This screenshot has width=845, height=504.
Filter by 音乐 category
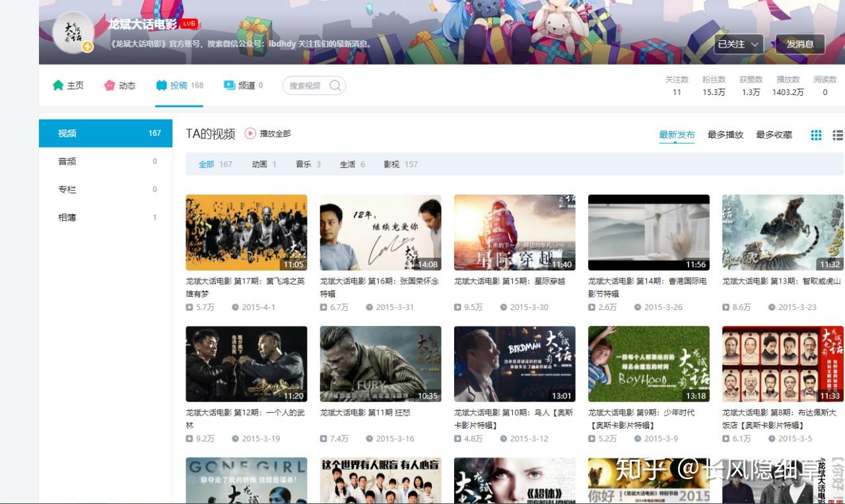[308, 164]
